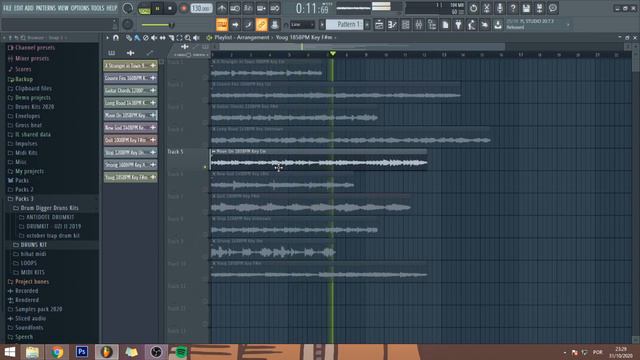The height and width of the screenshot is (360, 640).
Task: Select playlist Mute tool
Action: 154,38
